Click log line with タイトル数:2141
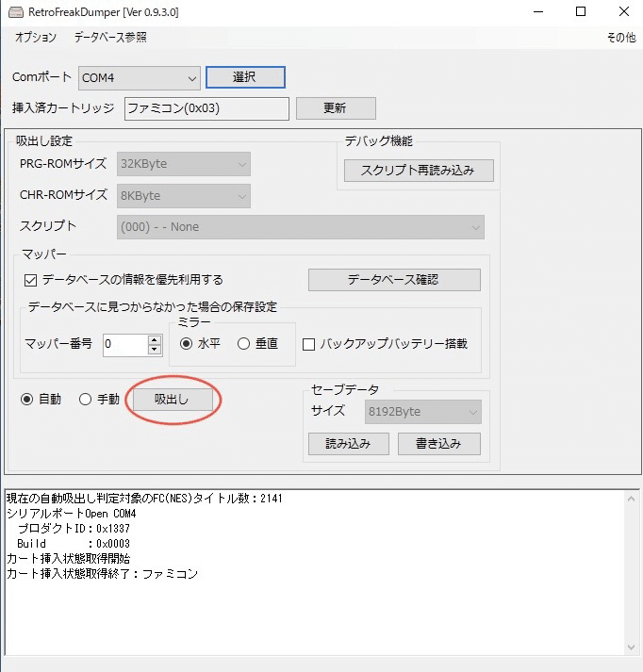 144,499
